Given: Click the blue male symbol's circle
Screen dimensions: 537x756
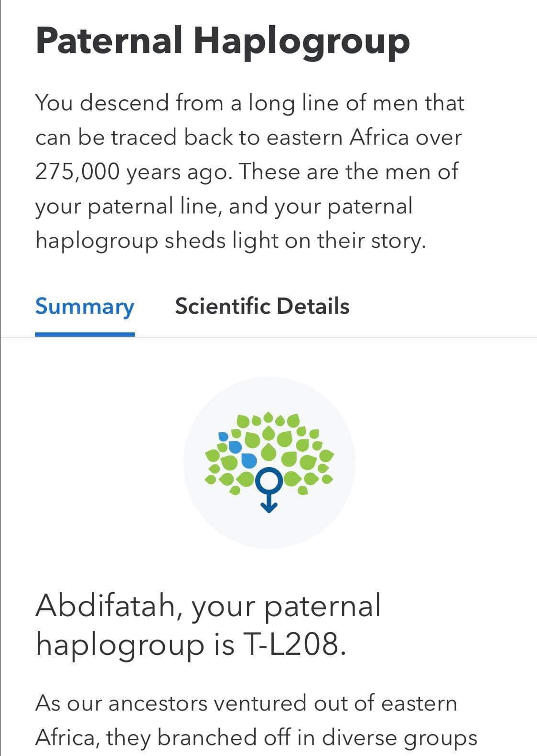Looking at the screenshot, I should 269,481.
